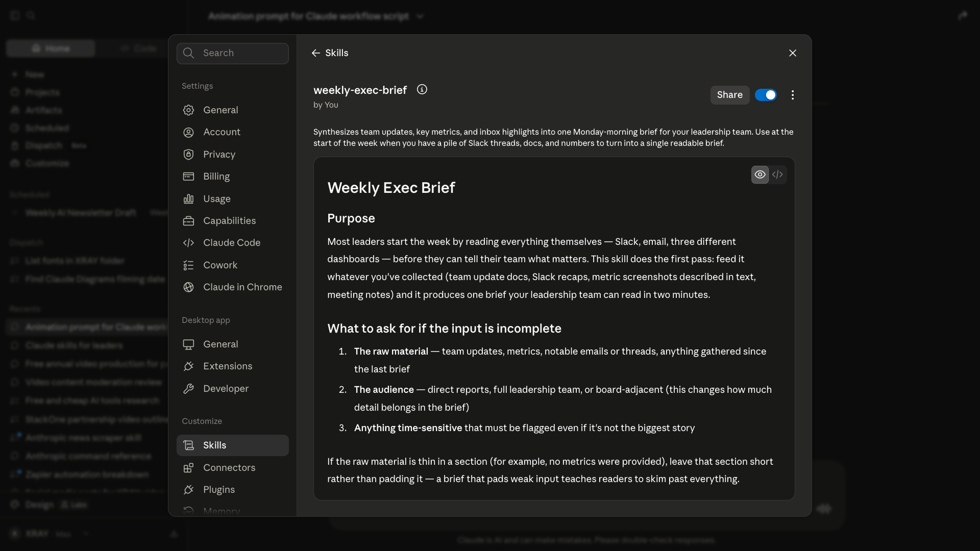Click the "Weekly Exec Brief" heading
Image resolution: width=980 pixels, height=551 pixels.
click(391, 188)
